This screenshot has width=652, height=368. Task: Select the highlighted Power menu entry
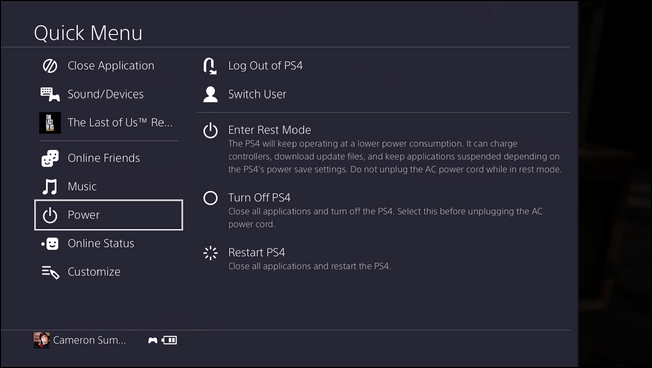[x=109, y=215]
